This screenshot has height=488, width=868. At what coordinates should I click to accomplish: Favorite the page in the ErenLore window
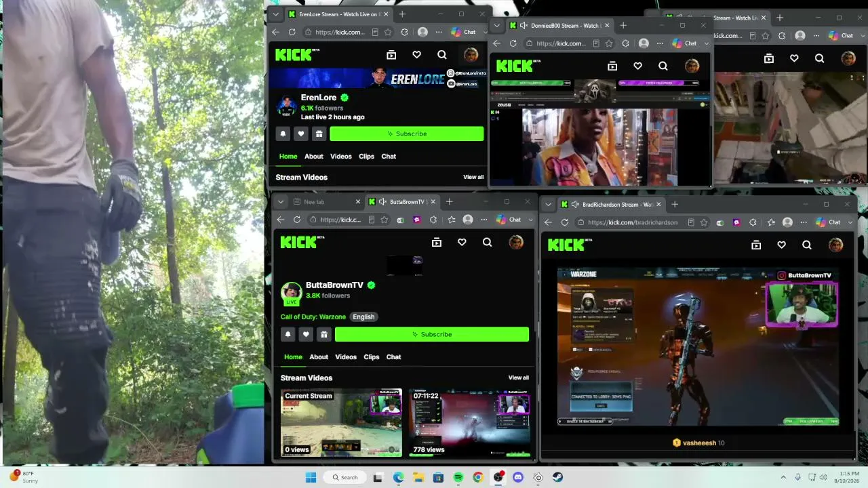[x=388, y=32]
